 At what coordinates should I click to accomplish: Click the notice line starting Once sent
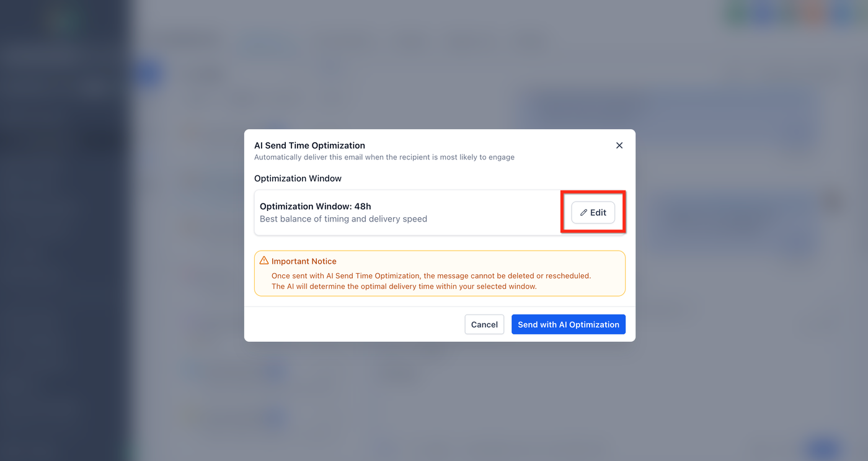tap(431, 275)
